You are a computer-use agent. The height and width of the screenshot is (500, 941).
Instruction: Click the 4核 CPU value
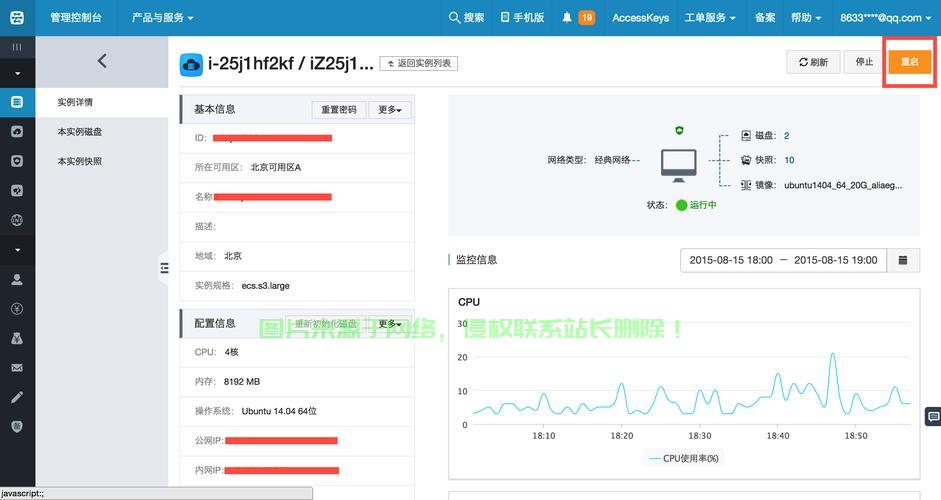[232, 352]
